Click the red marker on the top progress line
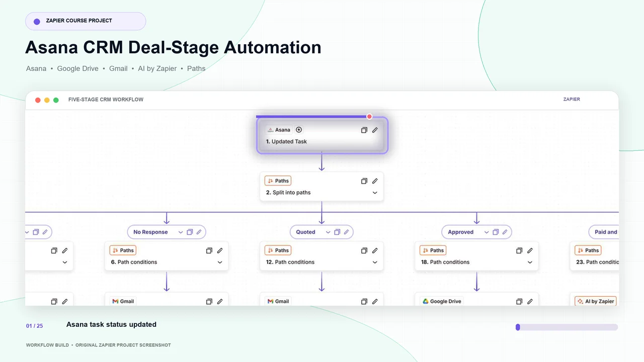644x362 pixels. pos(369,117)
